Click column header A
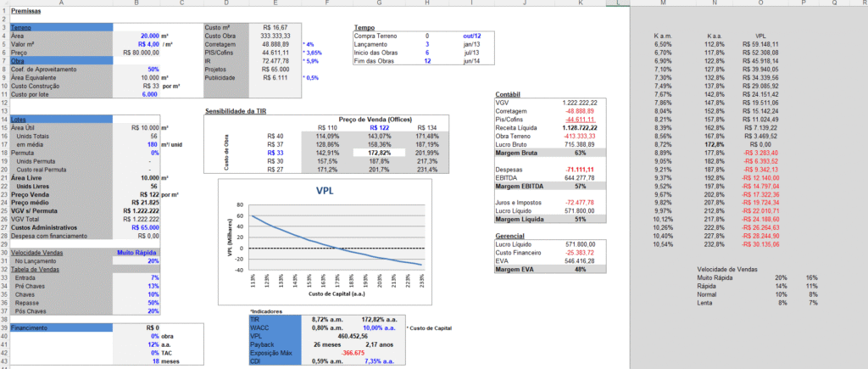 pyautogui.click(x=59, y=3)
